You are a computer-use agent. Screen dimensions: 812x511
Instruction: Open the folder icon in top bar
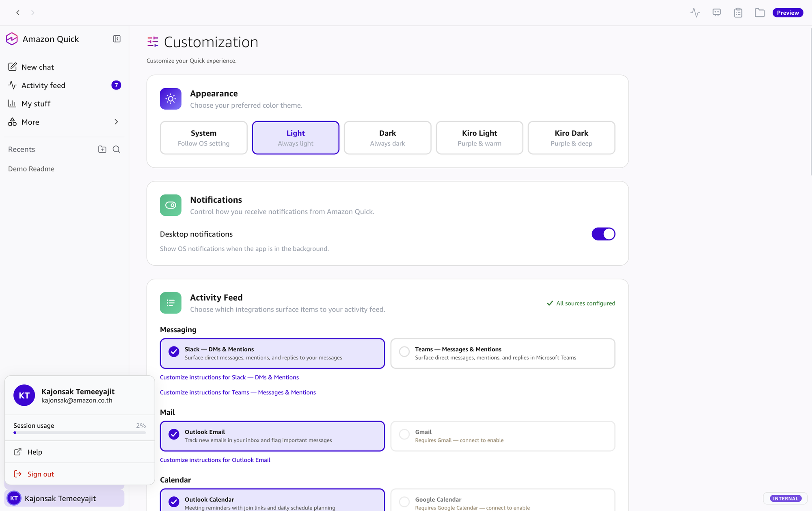click(760, 13)
